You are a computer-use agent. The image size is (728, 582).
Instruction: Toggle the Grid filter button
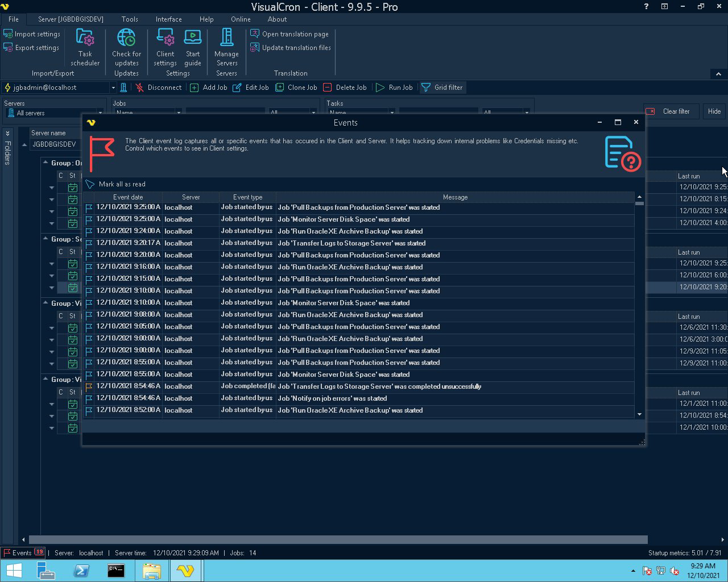click(x=442, y=88)
